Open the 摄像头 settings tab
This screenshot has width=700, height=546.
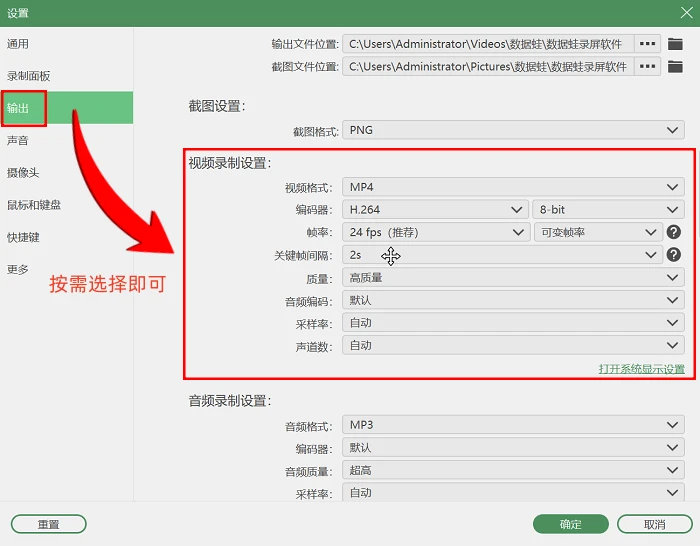click(67, 172)
